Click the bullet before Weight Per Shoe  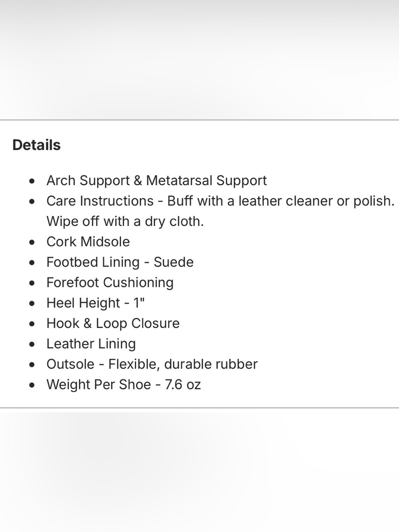32,385
